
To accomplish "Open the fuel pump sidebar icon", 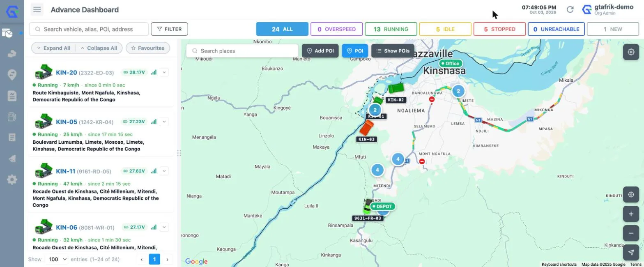I will [x=12, y=117].
